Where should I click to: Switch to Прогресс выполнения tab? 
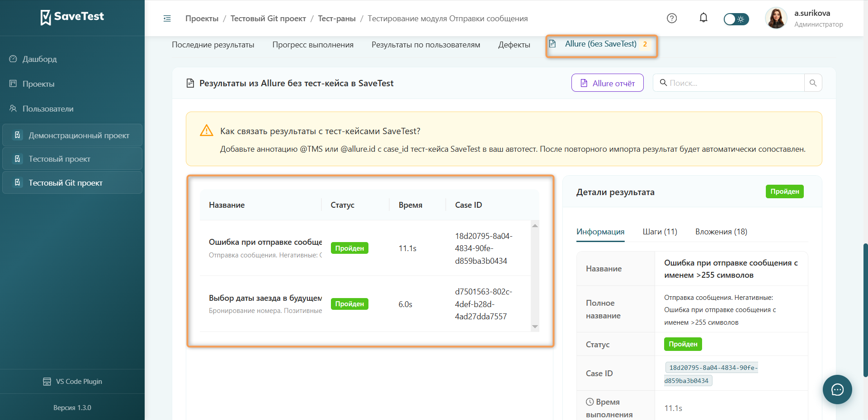313,45
